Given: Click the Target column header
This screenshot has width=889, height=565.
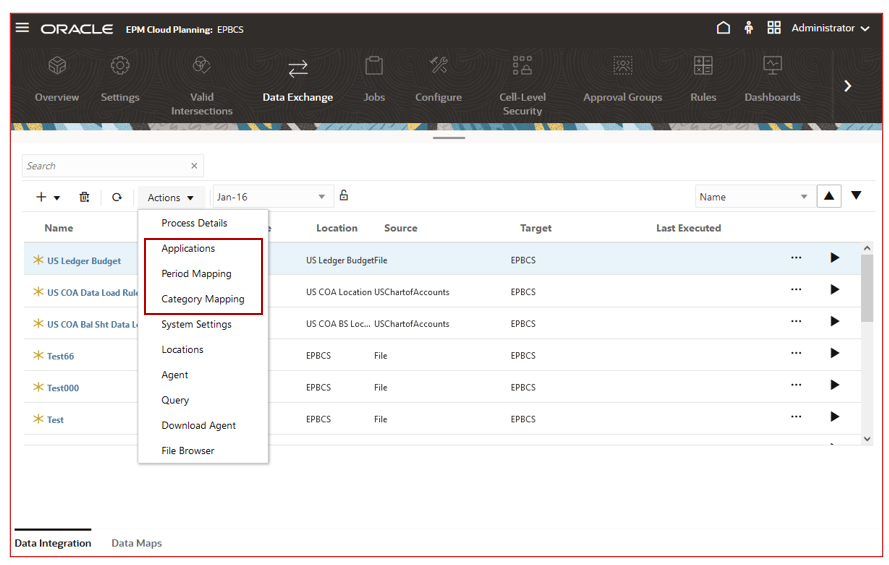Looking at the screenshot, I should [536, 228].
